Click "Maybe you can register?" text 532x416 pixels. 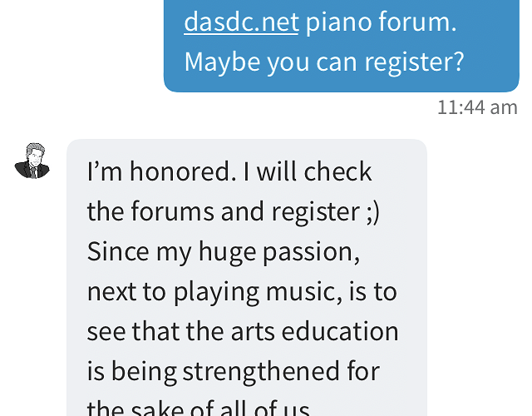point(323,62)
